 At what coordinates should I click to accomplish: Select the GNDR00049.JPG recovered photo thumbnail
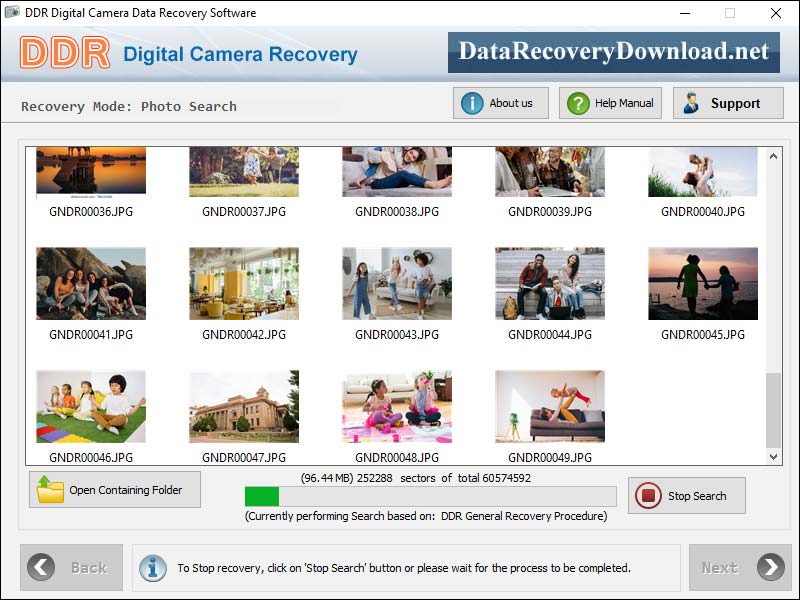click(549, 406)
